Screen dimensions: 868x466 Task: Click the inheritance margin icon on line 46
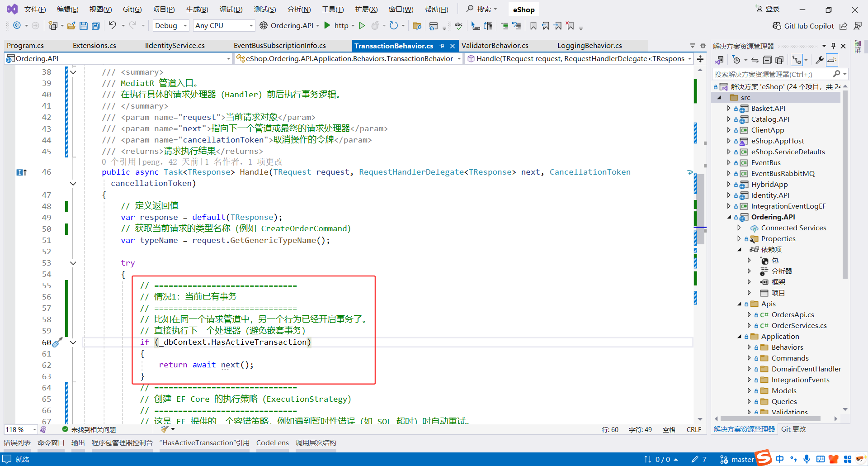(22, 172)
